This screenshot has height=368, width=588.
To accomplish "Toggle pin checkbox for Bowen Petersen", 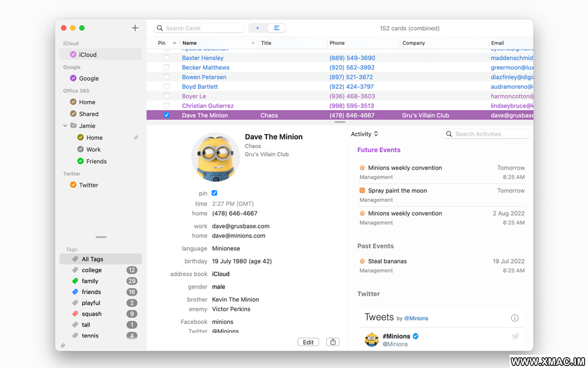I will (x=167, y=77).
